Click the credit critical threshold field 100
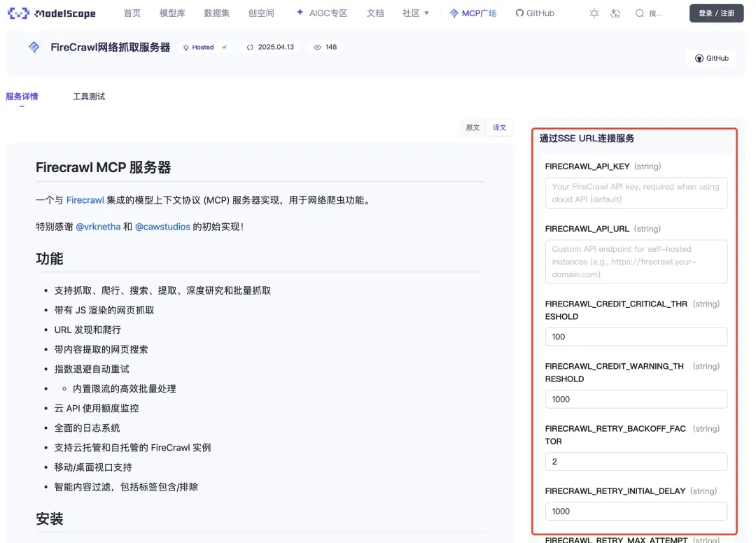 click(x=636, y=337)
